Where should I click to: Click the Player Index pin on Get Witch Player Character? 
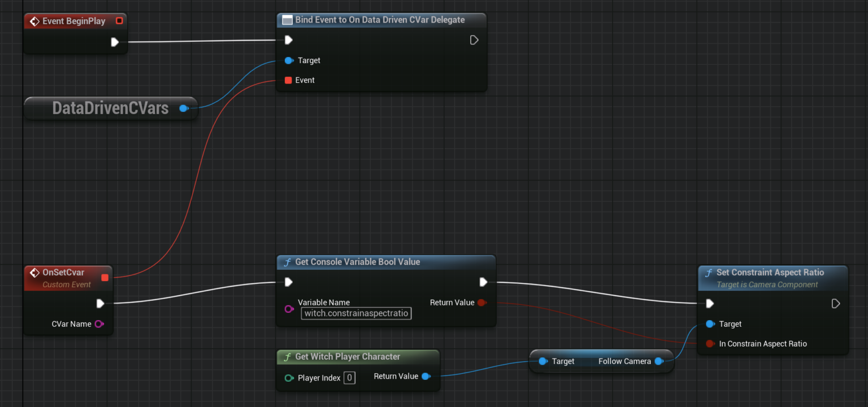pos(289,378)
